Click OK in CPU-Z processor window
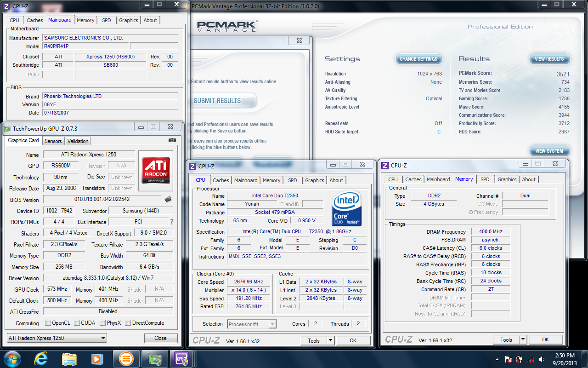This screenshot has width=588, height=368. [x=353, y=340]
